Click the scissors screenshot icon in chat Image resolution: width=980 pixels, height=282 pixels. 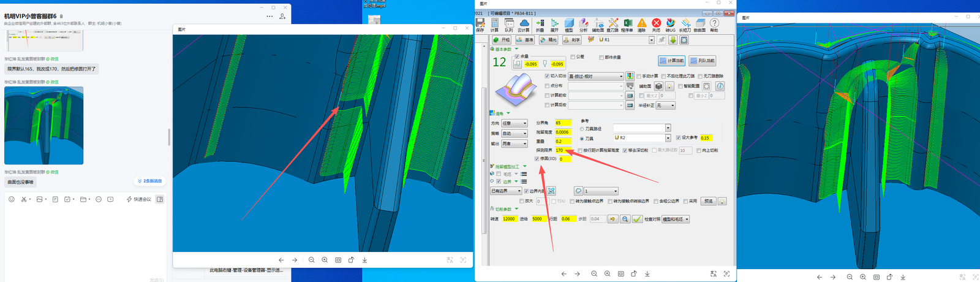tap(24, 199)
